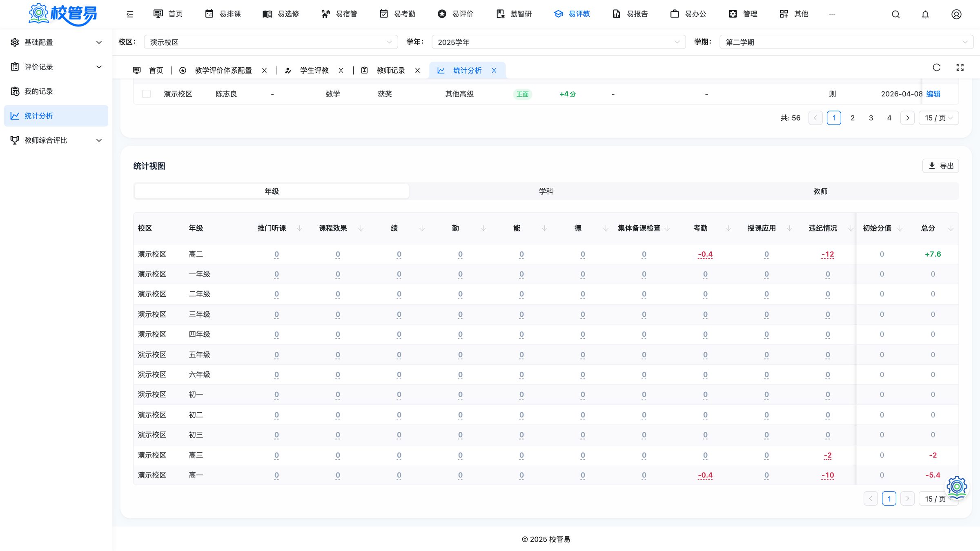The width and height of the screenshot is (980, 551).
Task: Open the user account avatar icon
Action: click(x=956, y=14)
